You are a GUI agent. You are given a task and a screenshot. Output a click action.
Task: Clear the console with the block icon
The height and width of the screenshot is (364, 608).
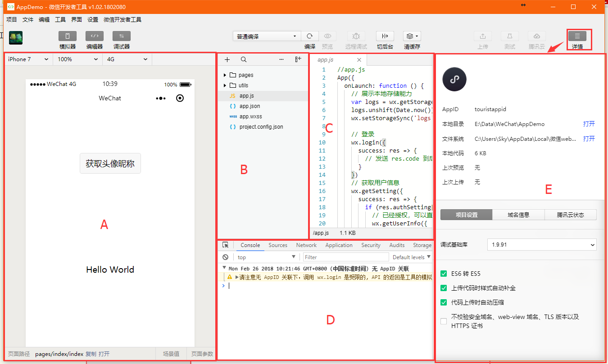tap(226, 257)
